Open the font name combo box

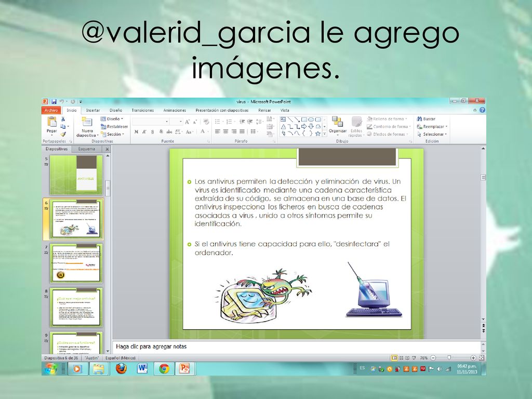[x=150, y=122]
